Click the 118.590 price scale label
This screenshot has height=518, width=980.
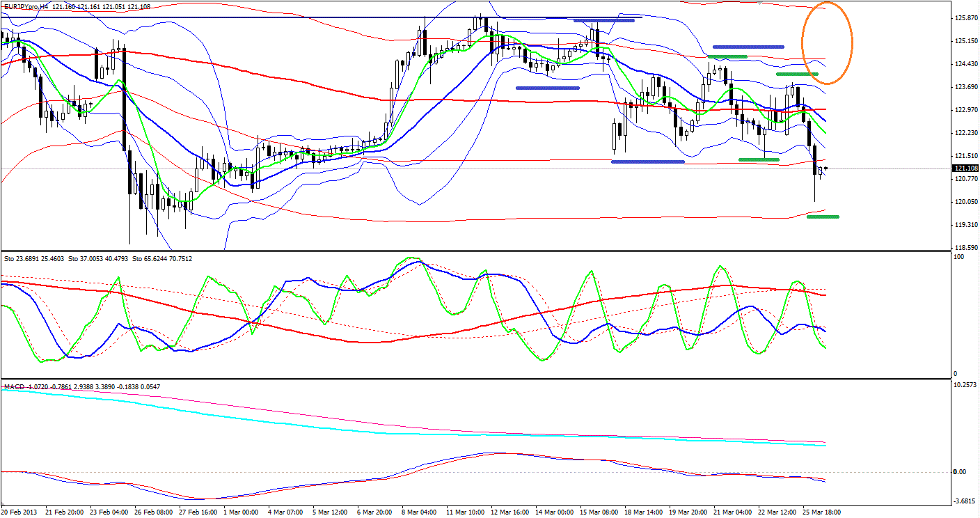[964, 247]
